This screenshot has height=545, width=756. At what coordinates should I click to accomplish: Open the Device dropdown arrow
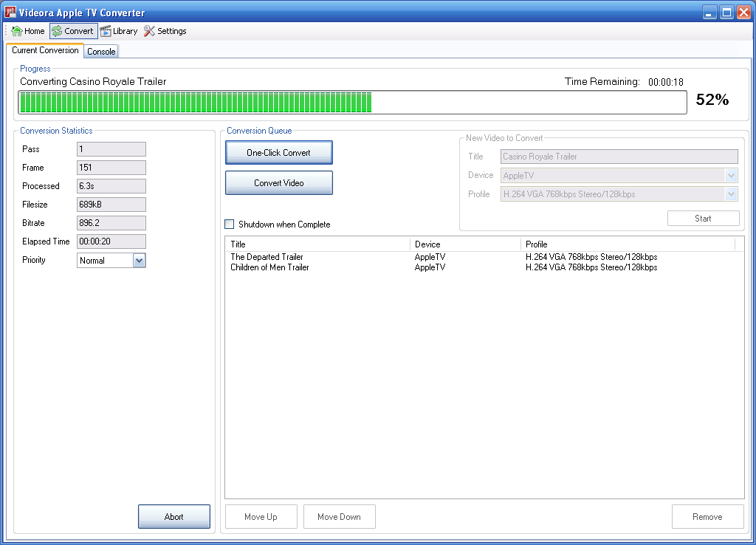tap(731, 176)
